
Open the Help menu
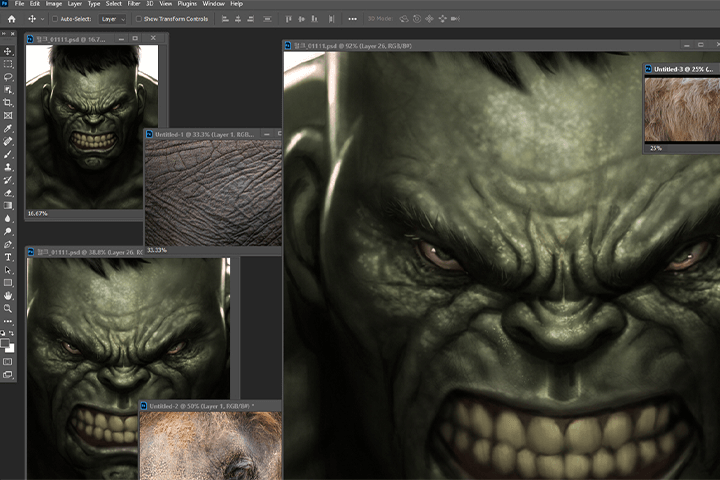236,4
